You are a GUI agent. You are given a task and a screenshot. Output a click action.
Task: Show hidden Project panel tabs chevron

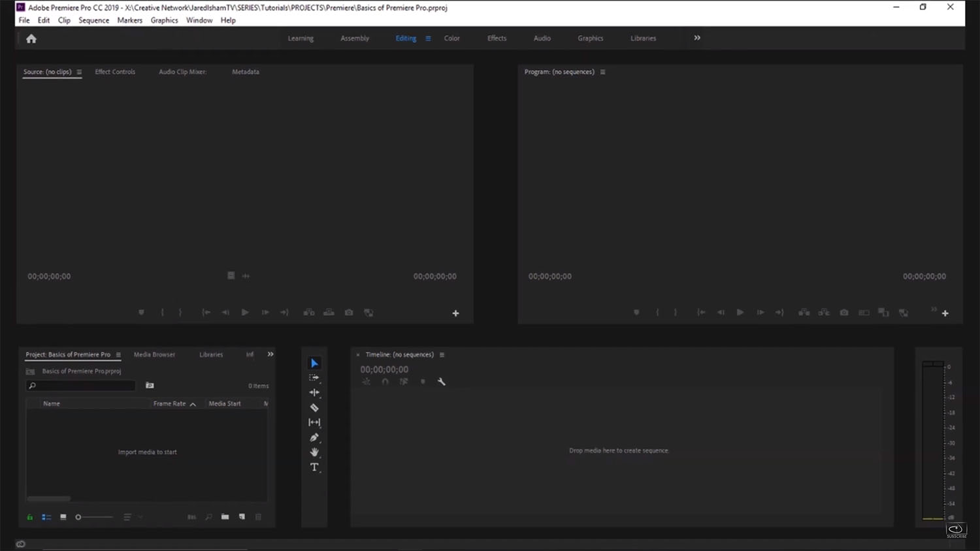point(270,354)
